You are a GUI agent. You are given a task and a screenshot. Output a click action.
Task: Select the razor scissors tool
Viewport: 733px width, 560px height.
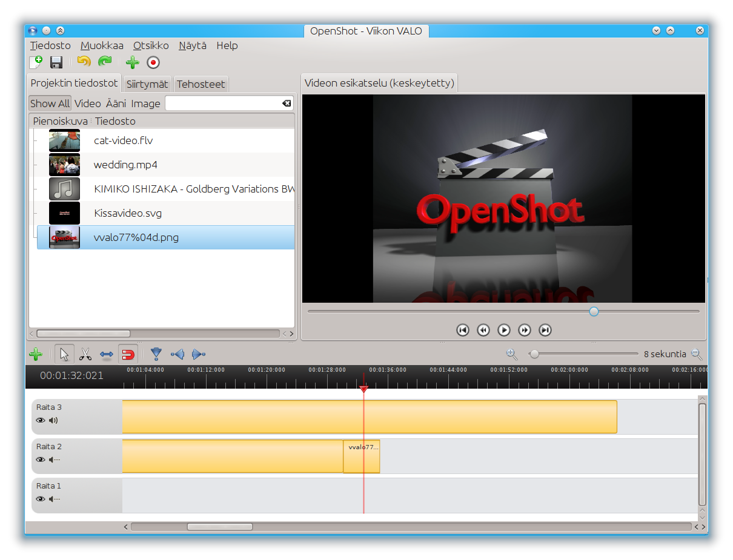point(85,354)
